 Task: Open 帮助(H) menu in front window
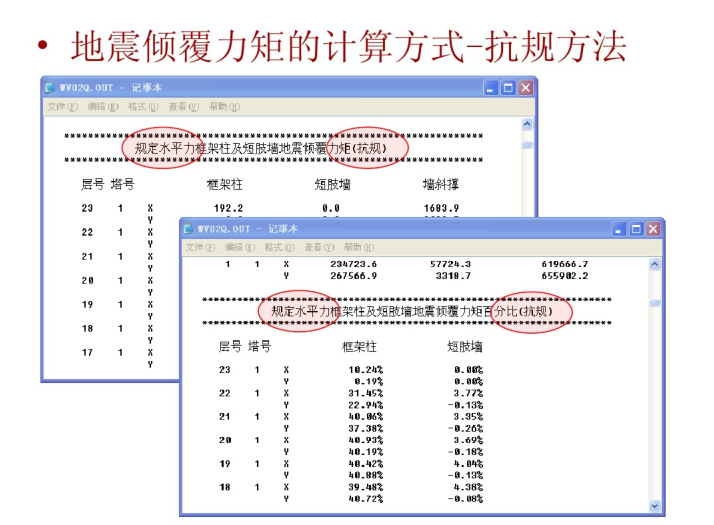(x=359, y=247)
